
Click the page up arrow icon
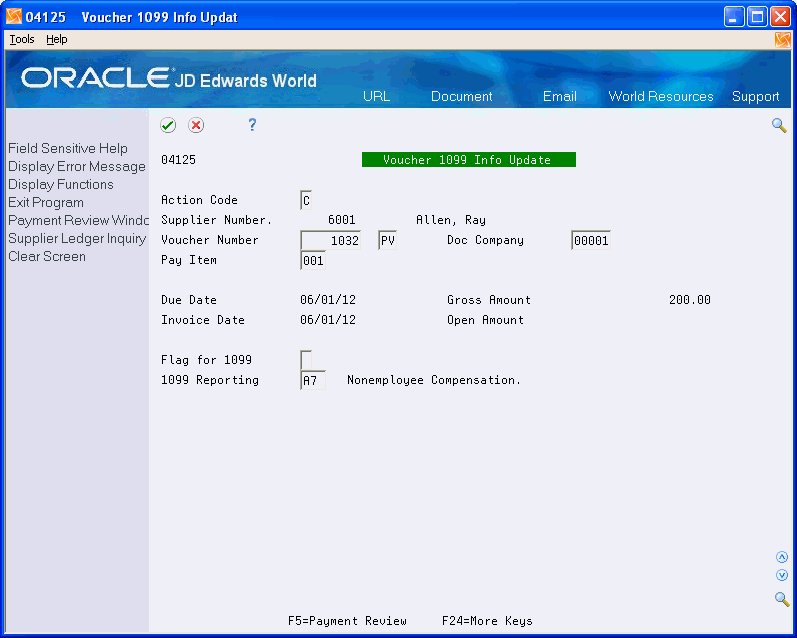[782, 557]
